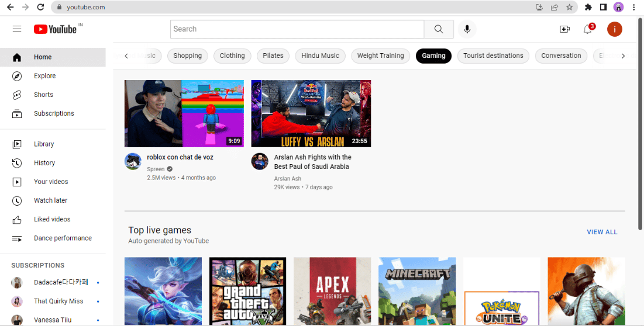Select the Pilates filter chip

pyautogui.click(x=273, y=56)
